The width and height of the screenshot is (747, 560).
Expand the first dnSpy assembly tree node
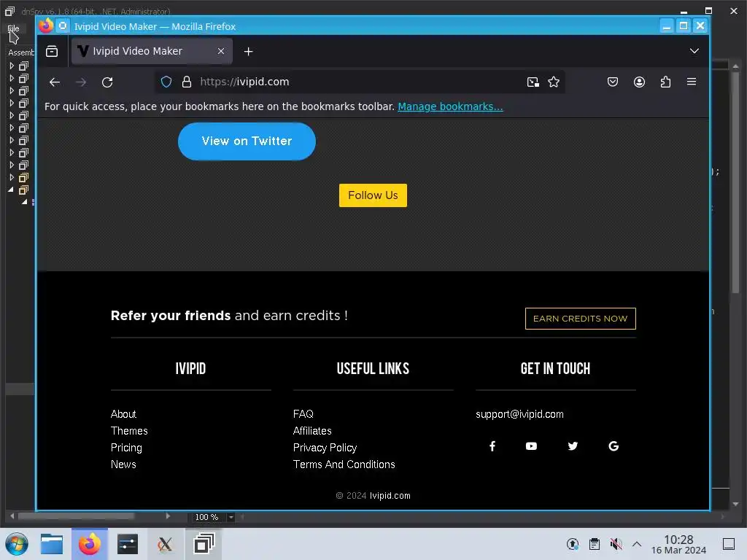tap(12, 66)
